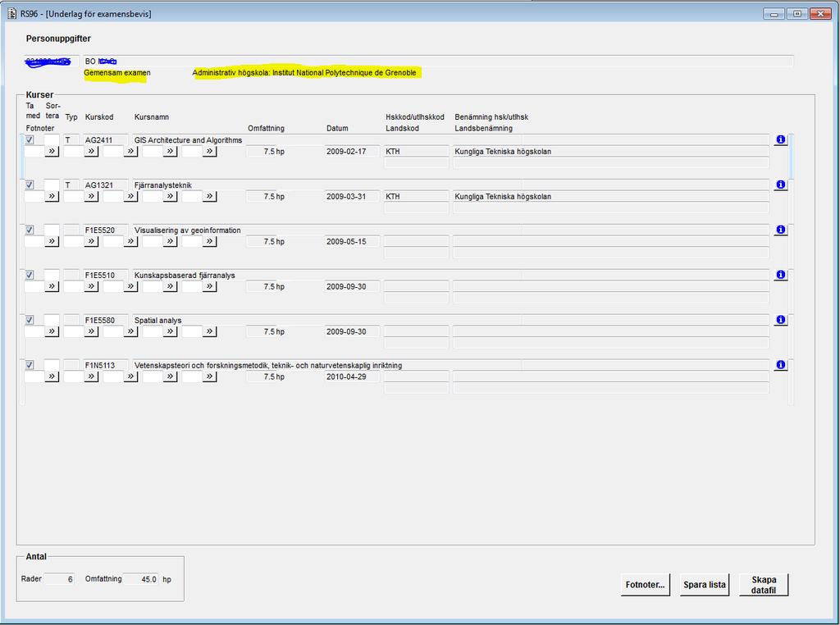840x625 pixels.
Task: Click course name Kunskapsbaserad fjärranalys
Action: pos(185,276)
